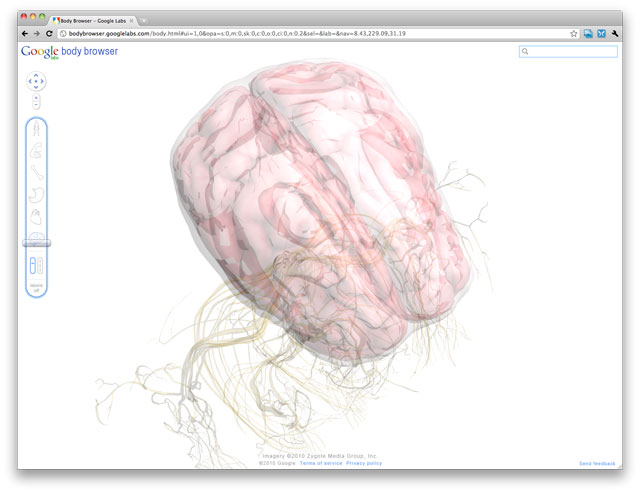Open the Terms of service link
Image resolution: width=640 pixels, height=493 pixels.
(x=320, y=464)
